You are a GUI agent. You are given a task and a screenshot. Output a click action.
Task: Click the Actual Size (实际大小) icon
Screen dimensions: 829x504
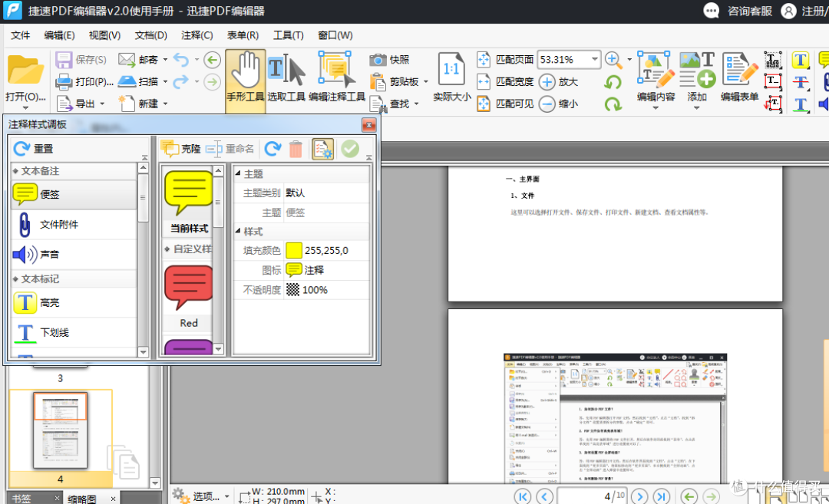[451, 70]
